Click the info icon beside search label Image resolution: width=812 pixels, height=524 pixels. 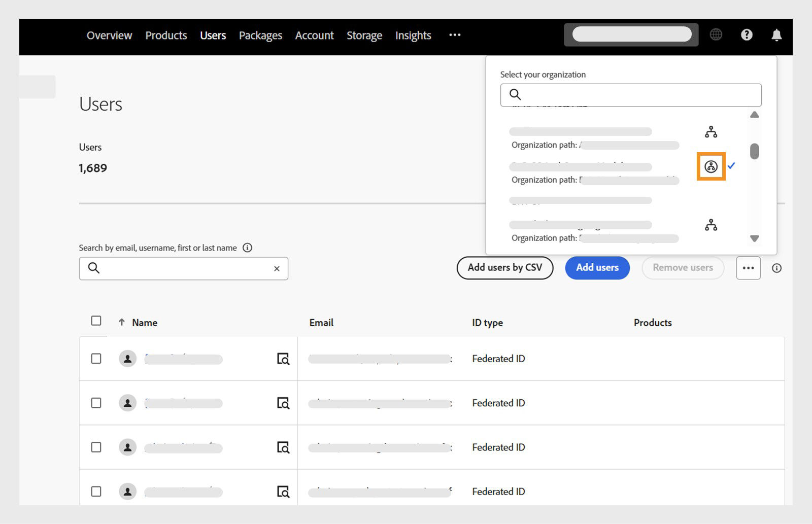point(247,248)
